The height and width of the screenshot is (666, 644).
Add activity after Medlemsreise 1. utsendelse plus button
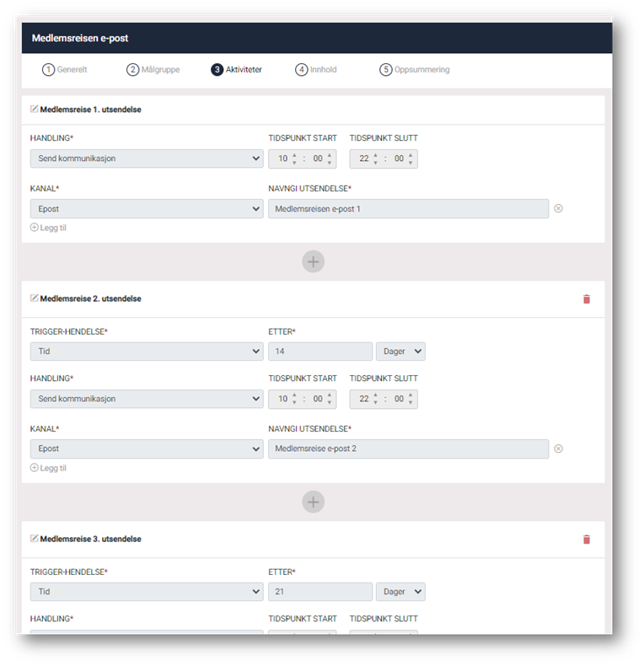(x=313, y=261)
